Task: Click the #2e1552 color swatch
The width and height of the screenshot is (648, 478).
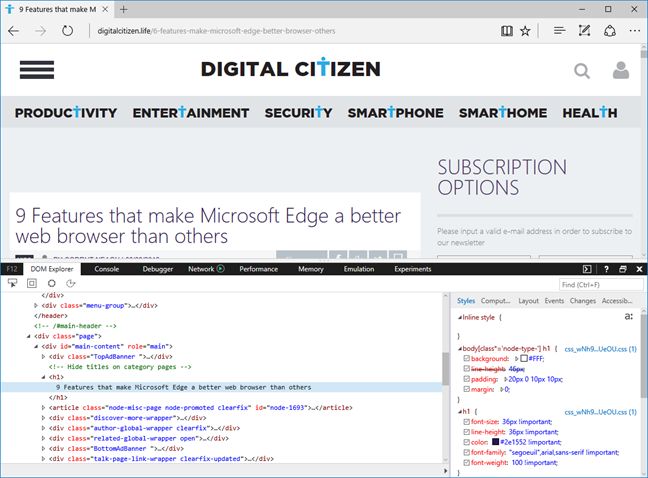Action: tap(496, 442)
